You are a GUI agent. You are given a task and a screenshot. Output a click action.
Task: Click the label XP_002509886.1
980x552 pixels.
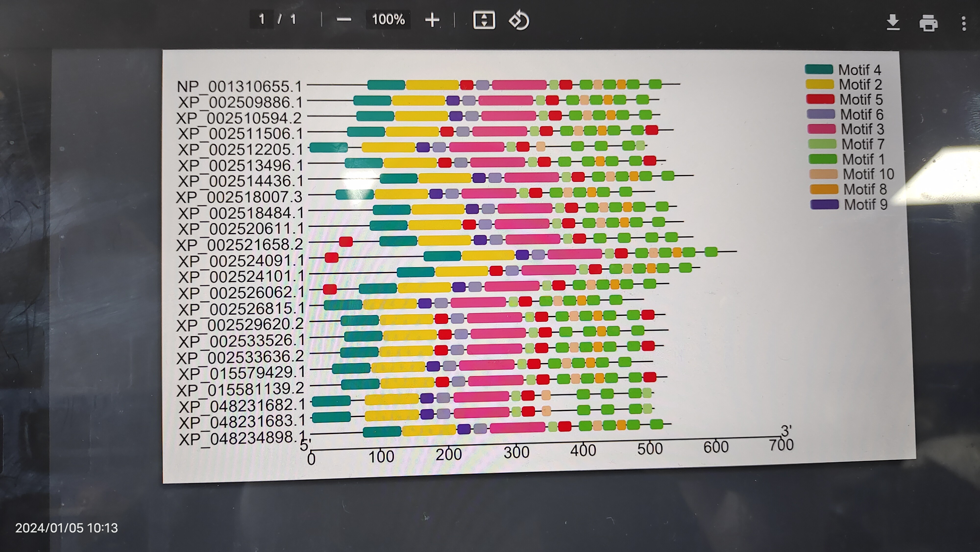pos(240,102)
